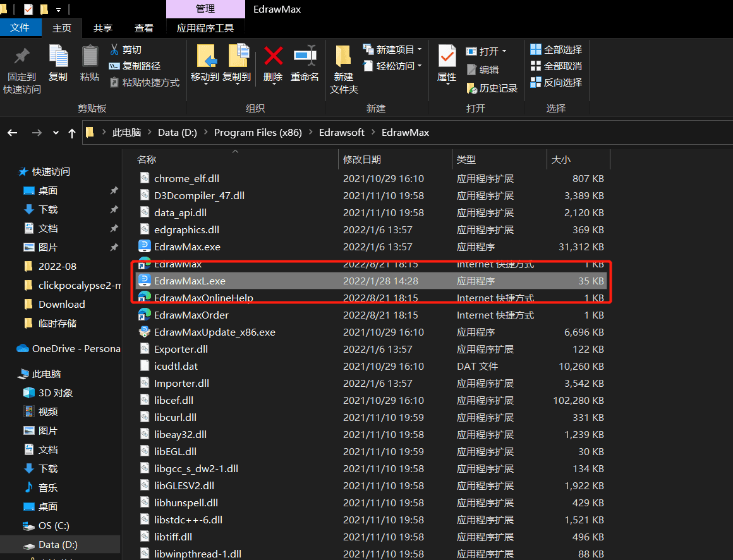Click the OneDrive cloud icon in sidebar
The height and width of the screenshot is (560, 733).
23,348
